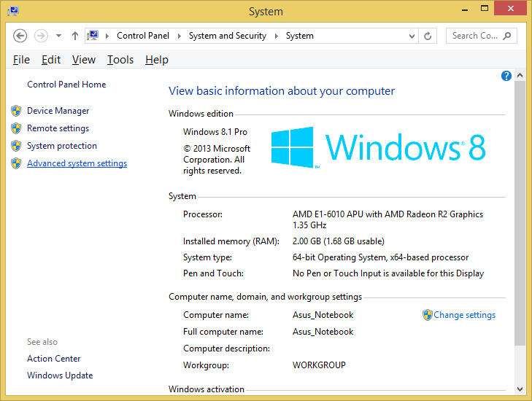Click the shield icon beside System protection
532x401 pixels.
[16, 146]
